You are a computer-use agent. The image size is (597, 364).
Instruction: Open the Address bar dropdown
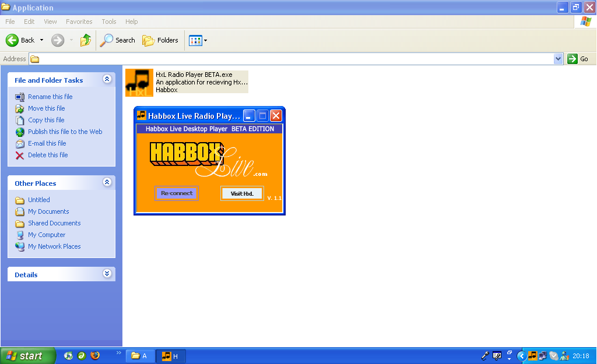click(558, 59)
